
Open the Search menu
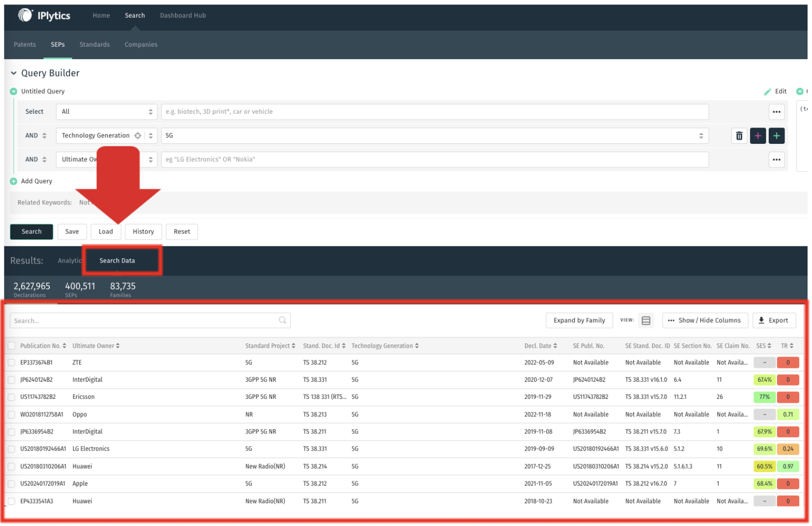[x=135, y=16]
